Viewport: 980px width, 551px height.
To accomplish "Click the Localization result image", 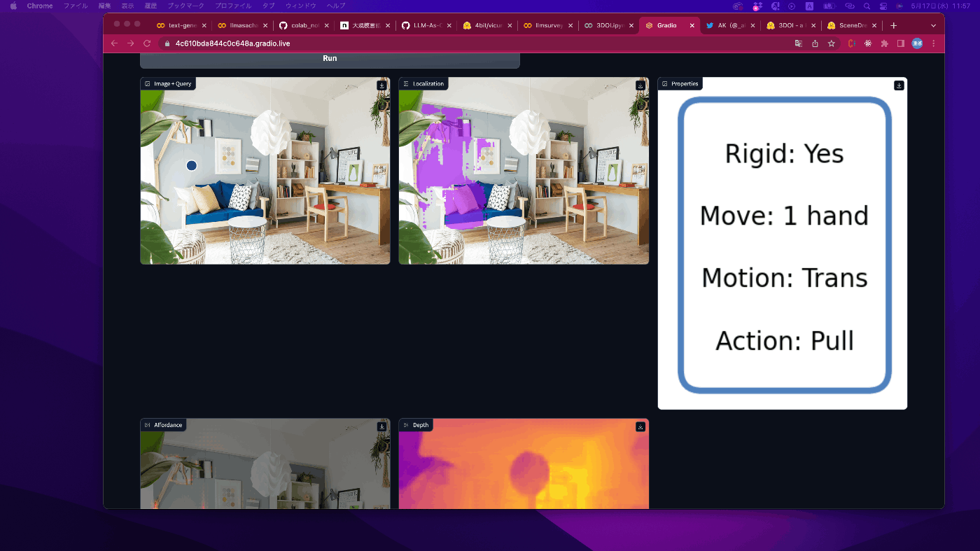I will coord(524,171).
